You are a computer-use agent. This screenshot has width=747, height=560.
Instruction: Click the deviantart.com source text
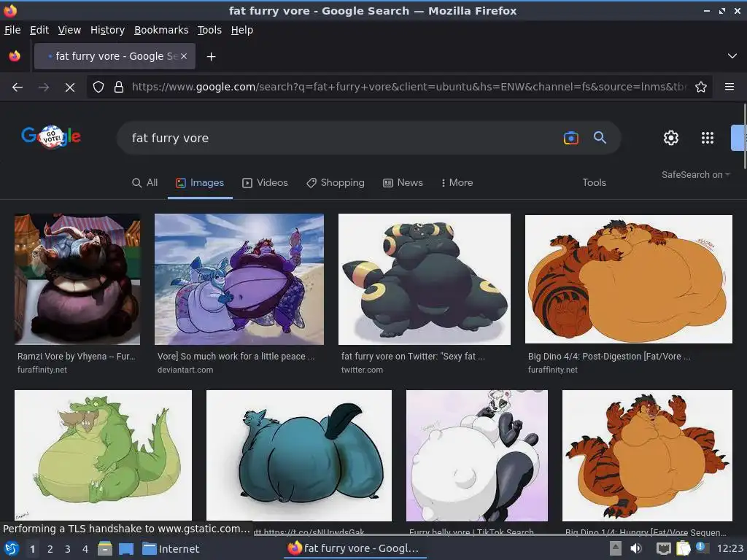click(x=185, y=370)
